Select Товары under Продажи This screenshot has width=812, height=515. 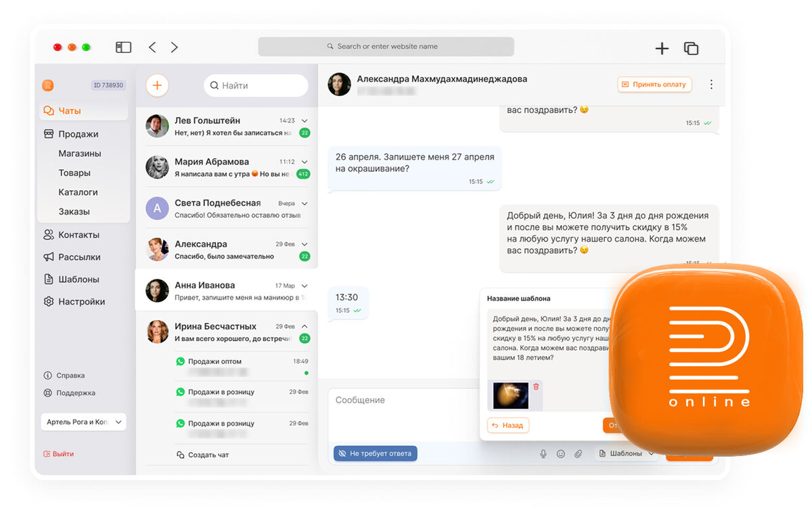(x=74, y=173)
